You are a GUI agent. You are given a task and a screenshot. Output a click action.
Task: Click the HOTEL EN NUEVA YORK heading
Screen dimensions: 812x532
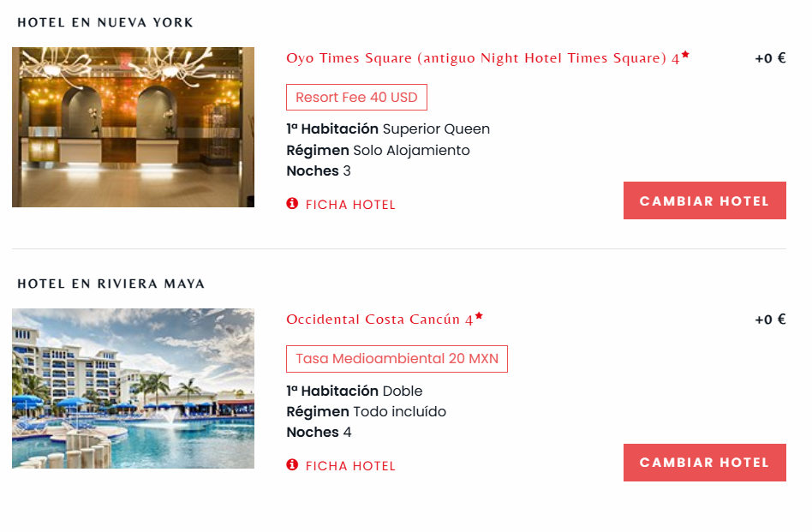point(105,22)
